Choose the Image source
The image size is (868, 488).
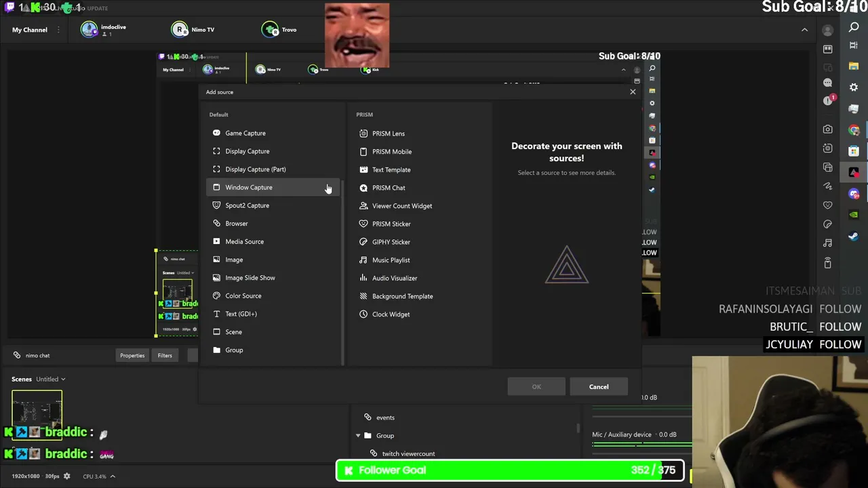(x=274, y=260)
